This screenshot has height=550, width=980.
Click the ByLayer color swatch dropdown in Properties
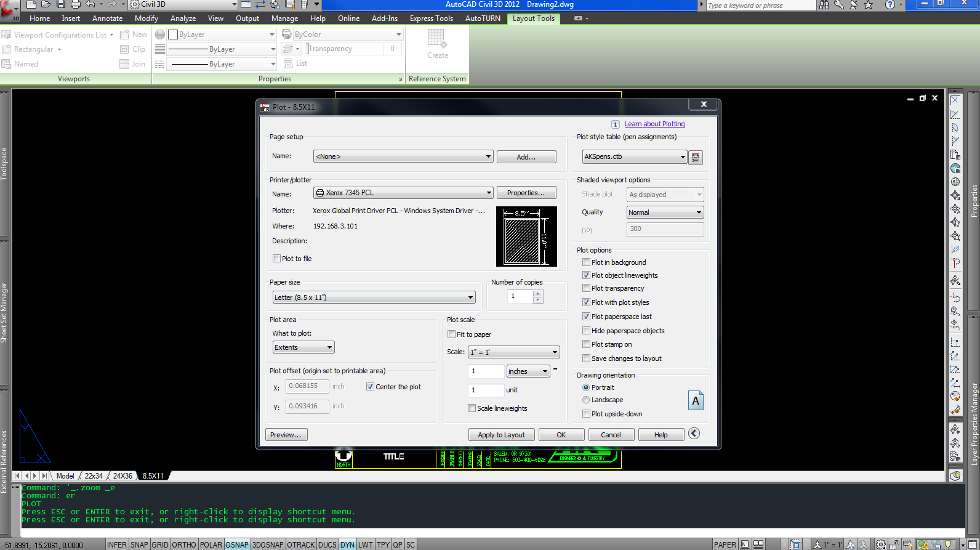coord(223,34)
